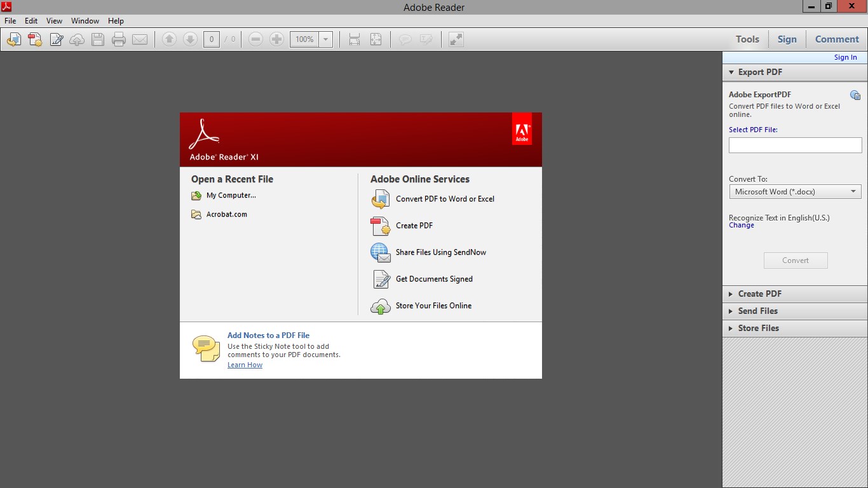Click the Create PDF toolbar icon

[x=35, y=39]
